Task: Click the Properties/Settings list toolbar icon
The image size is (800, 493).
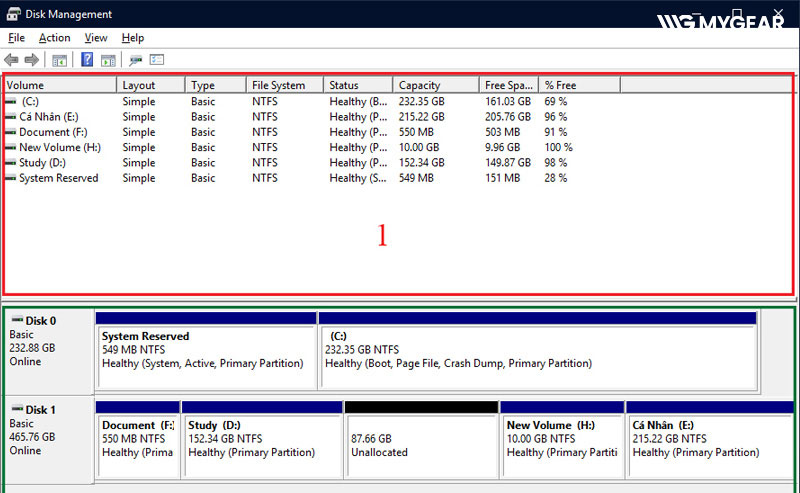Action: pos(157,60)
